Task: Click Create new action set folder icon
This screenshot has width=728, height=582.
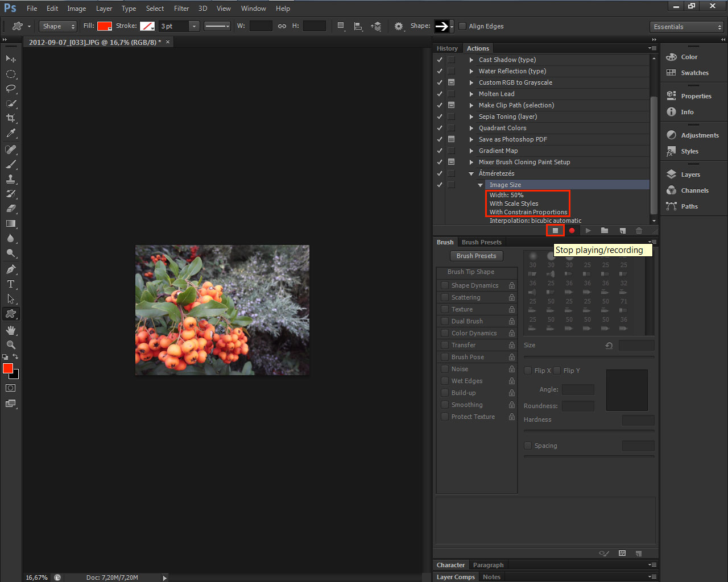Action: tap(605, 230)
